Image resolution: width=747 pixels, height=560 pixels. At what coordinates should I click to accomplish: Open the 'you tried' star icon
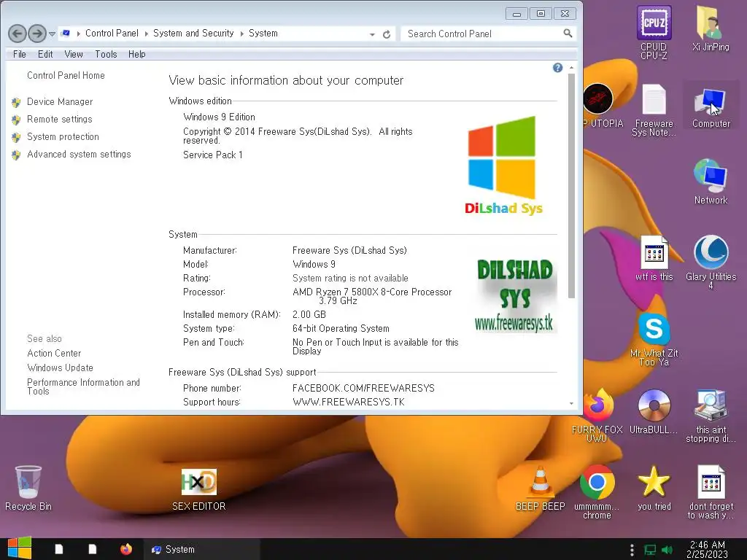[x=654, y=488]
